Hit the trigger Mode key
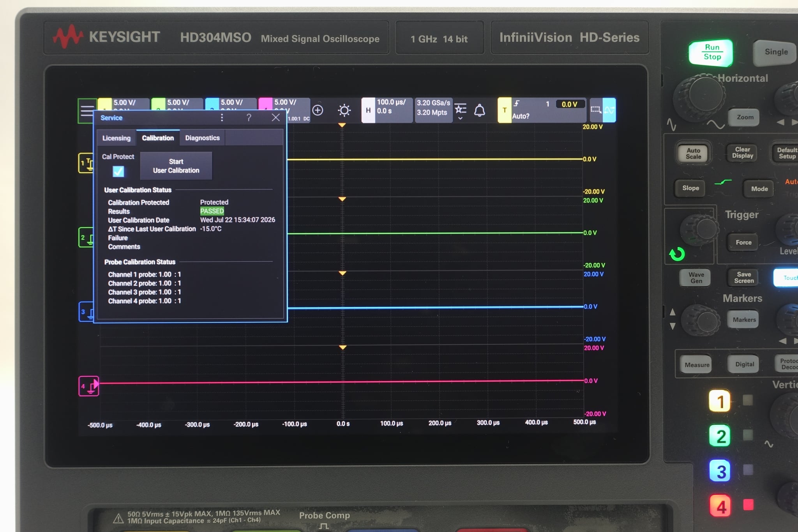798x532 pixels. pos(759,189)
